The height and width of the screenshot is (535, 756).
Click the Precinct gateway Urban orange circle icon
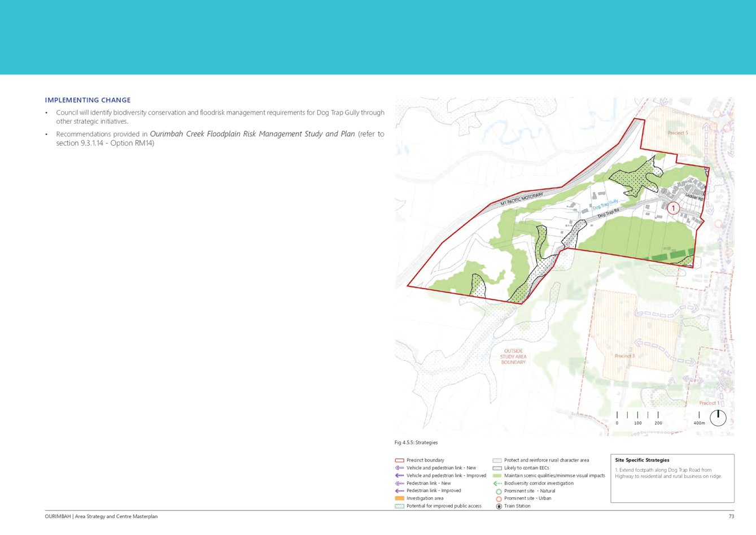tap(498, 499)
